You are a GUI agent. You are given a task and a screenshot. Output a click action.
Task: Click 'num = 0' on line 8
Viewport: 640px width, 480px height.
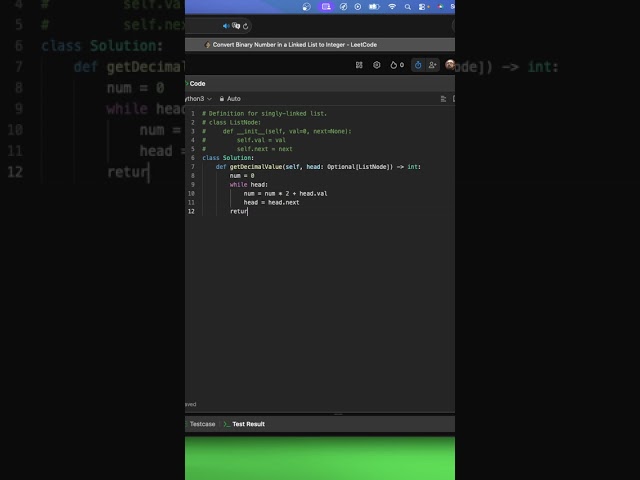242,176
